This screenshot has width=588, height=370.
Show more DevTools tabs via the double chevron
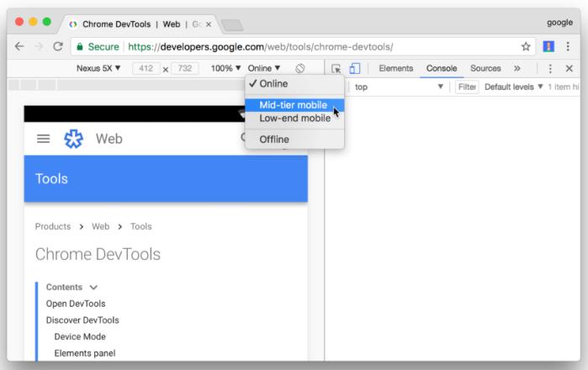[517, 68]
